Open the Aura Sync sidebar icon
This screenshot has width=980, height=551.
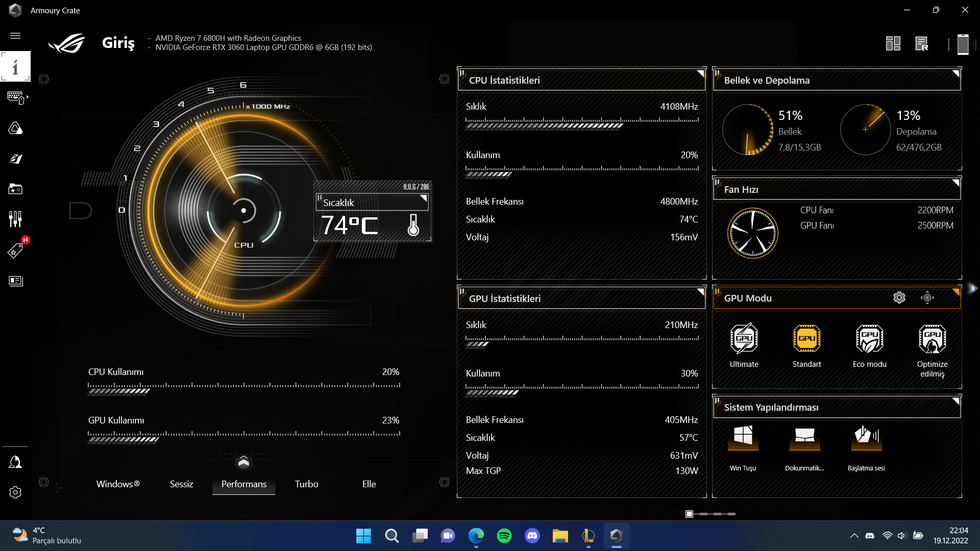pos(15,128)
